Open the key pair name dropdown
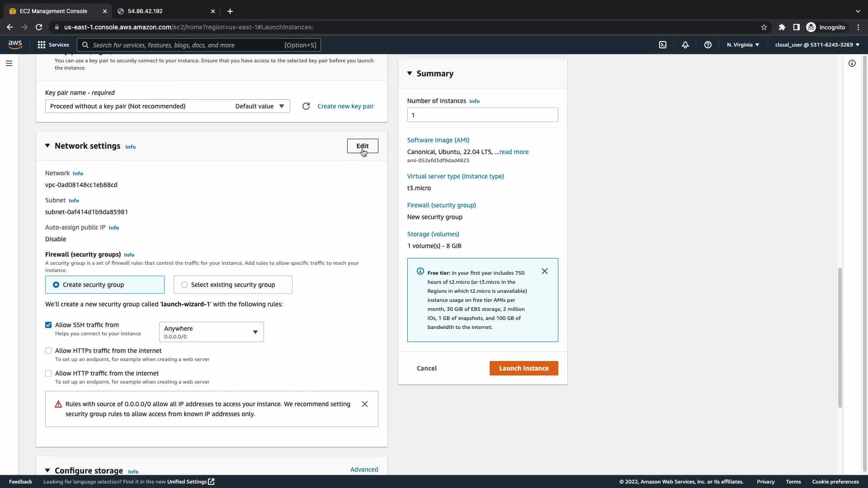868x488 pixels. point(167,106)
